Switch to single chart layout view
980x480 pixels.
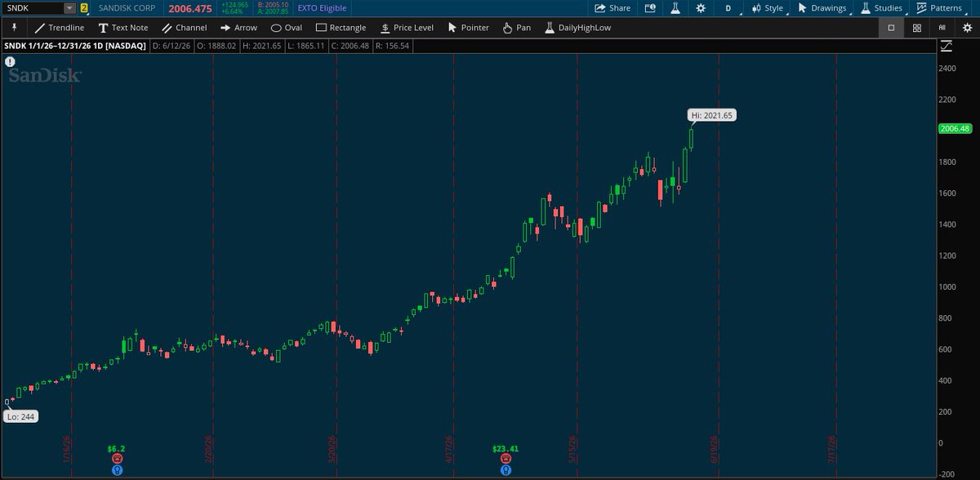(891, 28)
